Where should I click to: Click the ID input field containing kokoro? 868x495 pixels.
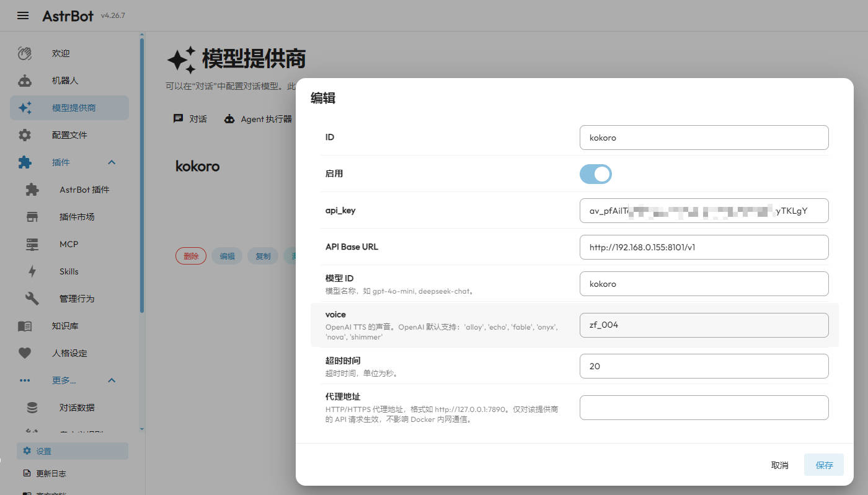coord(704,138)
